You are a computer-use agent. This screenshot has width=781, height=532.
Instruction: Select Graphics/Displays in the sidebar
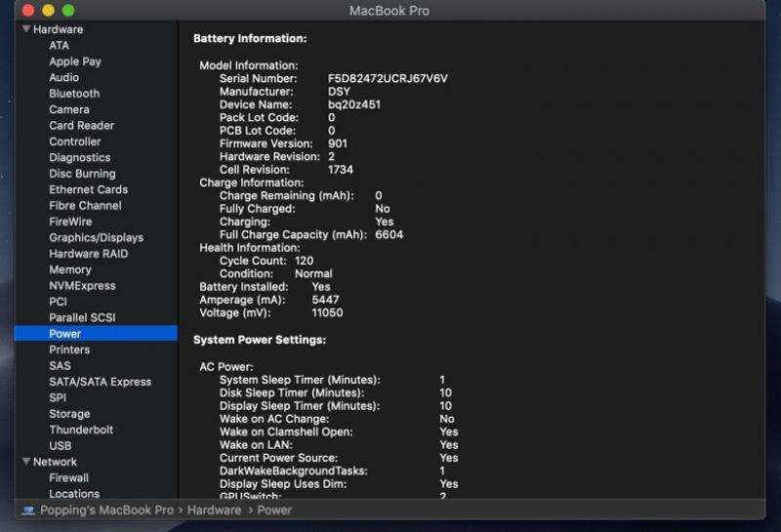tap(96, 237)
